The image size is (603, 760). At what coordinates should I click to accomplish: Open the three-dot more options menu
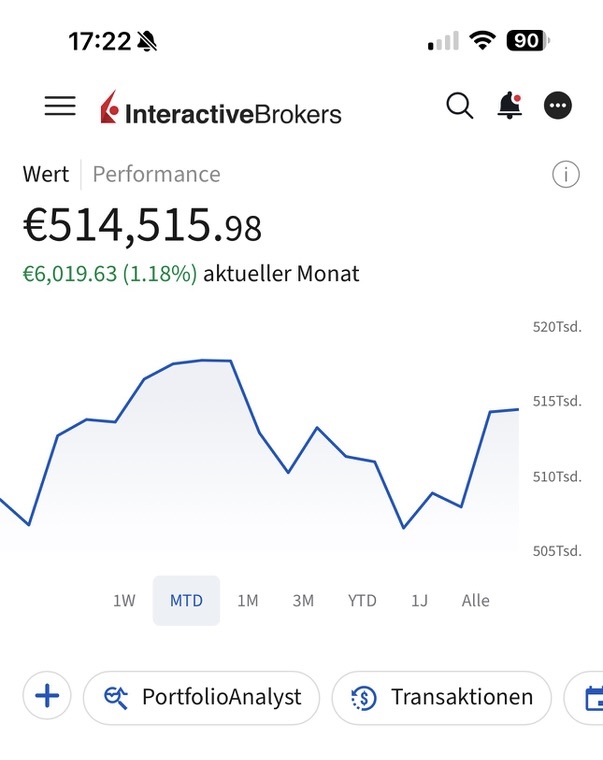pos(558,106)
